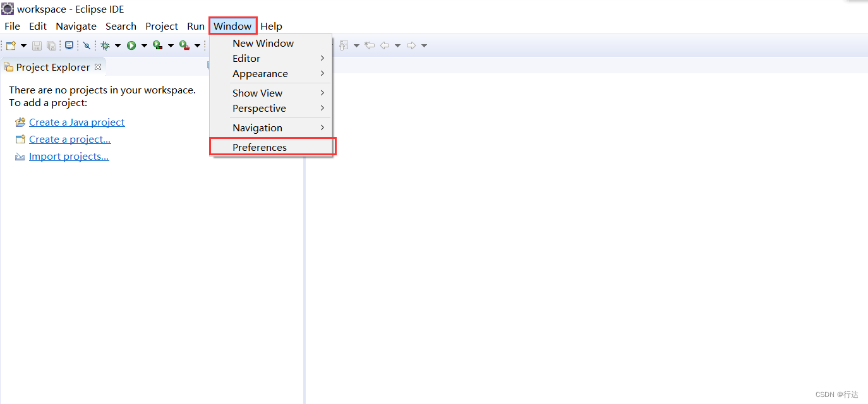
Task: Close the Project Explorer view
Action: [x=98, y=66]
